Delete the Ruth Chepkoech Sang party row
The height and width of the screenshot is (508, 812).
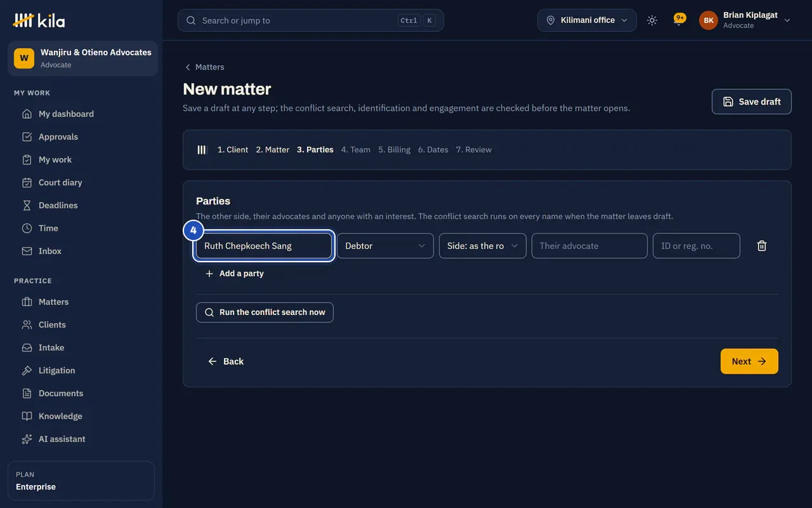pos(762,246)
